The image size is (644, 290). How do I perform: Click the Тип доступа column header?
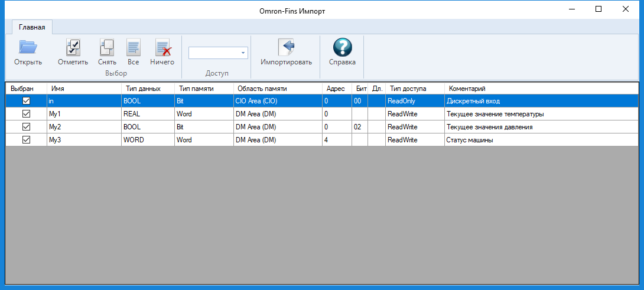(x=415, y=89)
